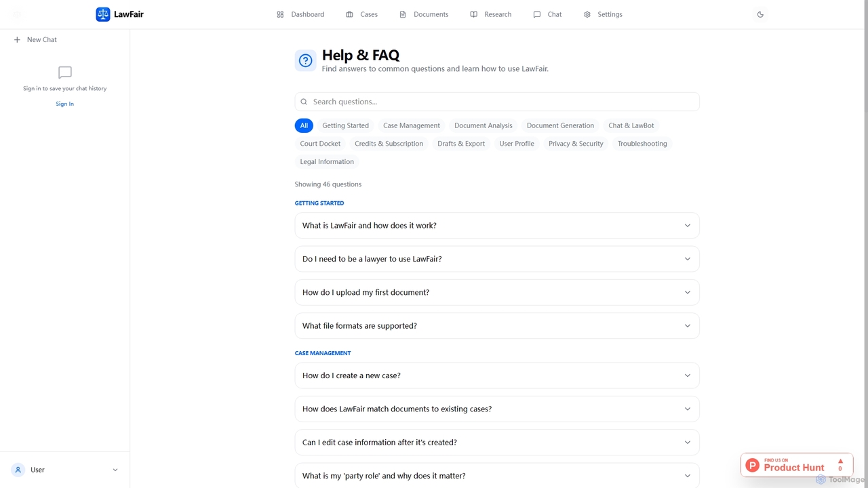Screen dimensions: 868x488
Task: Filter by Case Management category
Action: (412, 125)
